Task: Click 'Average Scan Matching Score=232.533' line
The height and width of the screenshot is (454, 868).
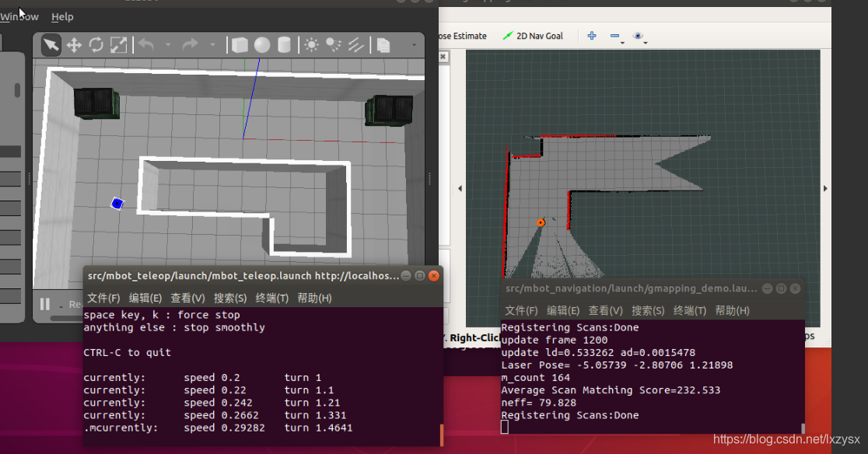Action: 611,389
